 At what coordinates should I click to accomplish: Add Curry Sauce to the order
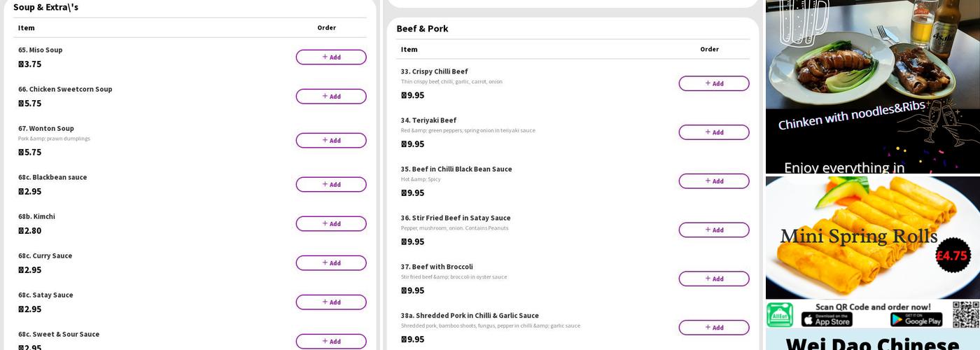click(x=330, y=263)
